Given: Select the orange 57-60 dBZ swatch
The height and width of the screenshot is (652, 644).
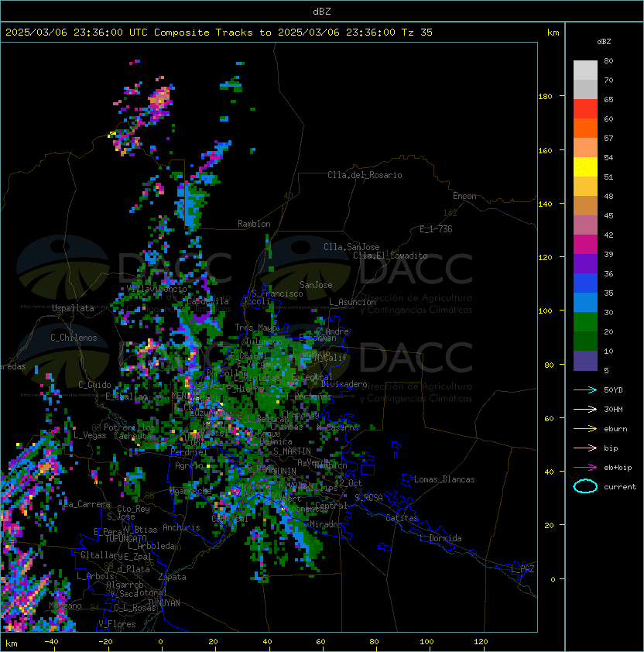Looking at the screenshot, I should 585,128.
